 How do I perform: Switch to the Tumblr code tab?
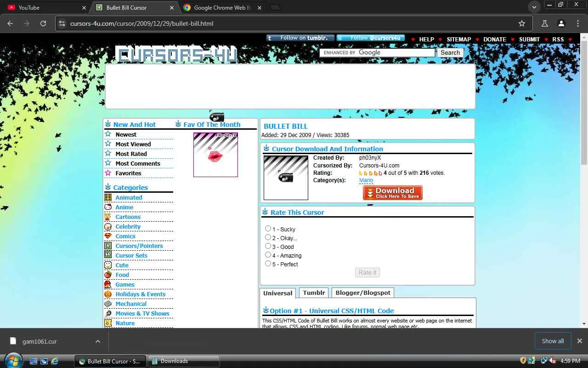click(x=314, y=293)
